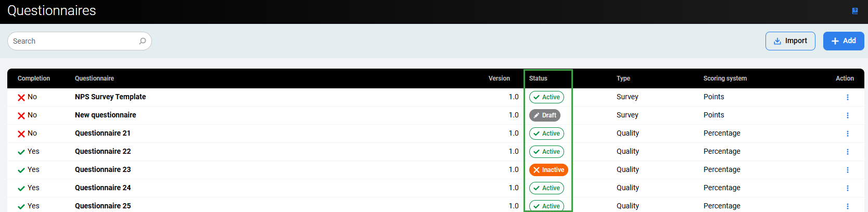This screenshot has height=212, width=868.
Task: Click the help icon in the header
Action: (x=854, y=11)
